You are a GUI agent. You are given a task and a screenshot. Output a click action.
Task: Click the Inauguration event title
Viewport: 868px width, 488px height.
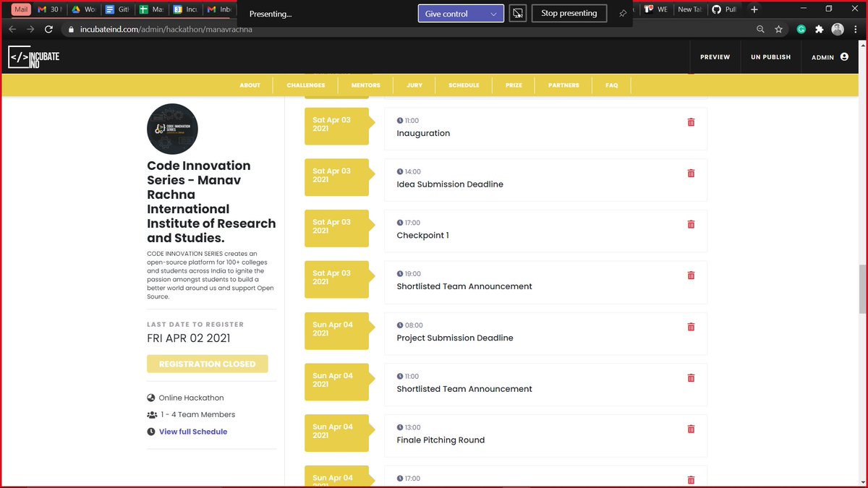click(x=423, y=133)
